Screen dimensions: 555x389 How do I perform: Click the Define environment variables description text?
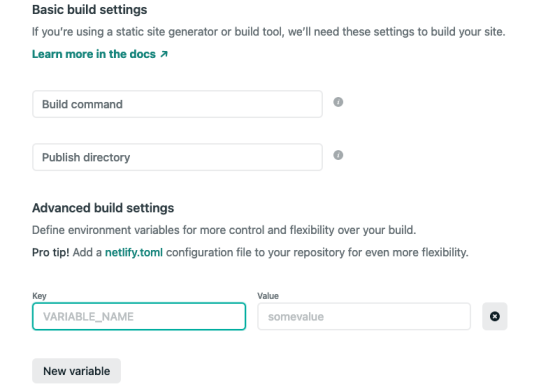(224, 230)
